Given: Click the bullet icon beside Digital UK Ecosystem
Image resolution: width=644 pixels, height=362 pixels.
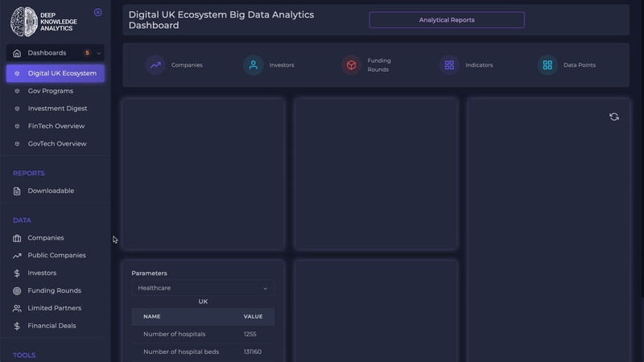Looking at the screenshot, I should pyautogui.click(x=17, y=73).
